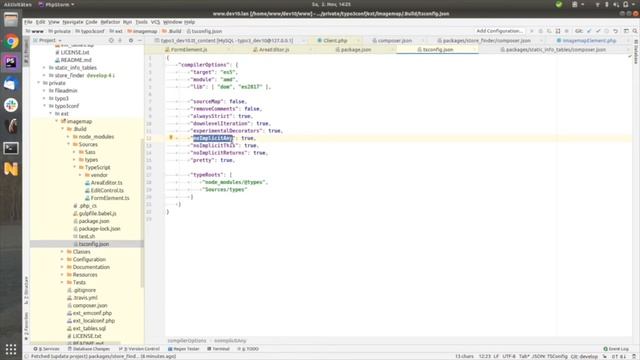Open the TODO tool window
The height and width of the screenshot is (360, 640).
pos(248,349)
